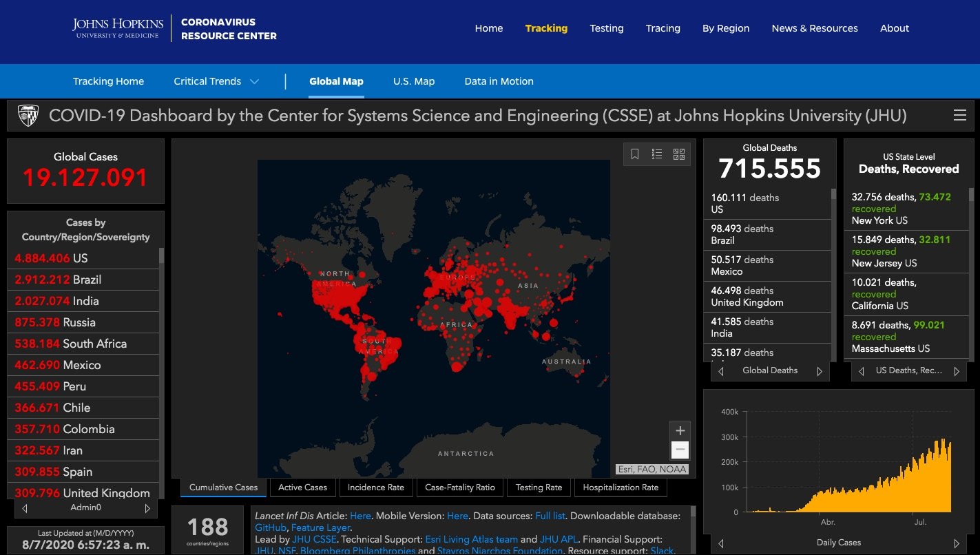Open By Region in top navigation
This screenshot has width=980, height=555.
click(726, 28)
